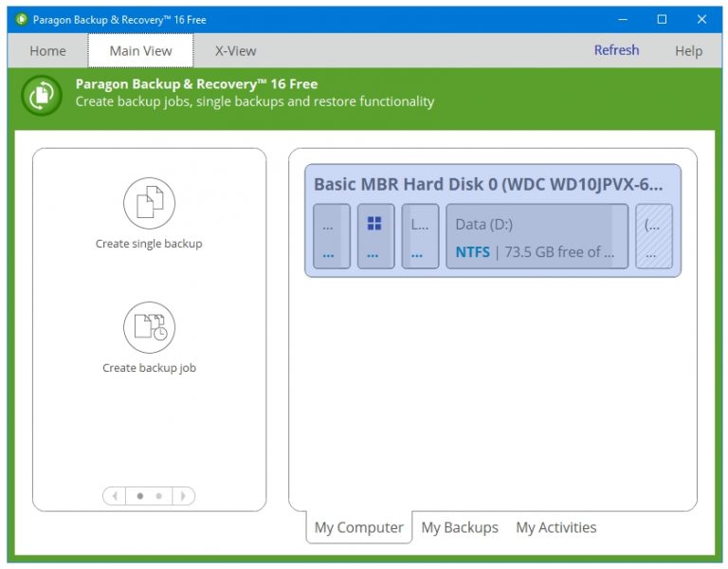Go to next page with right arrow
Image resolution: width=728 pixels, height=569 pixels.
pyautogui.click(x=183, y=496)
